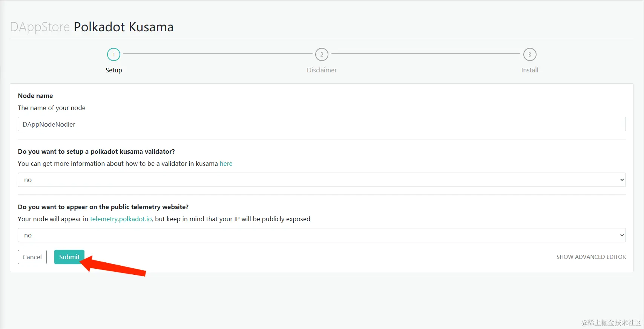Show the advanced editor

click(591, 257)
